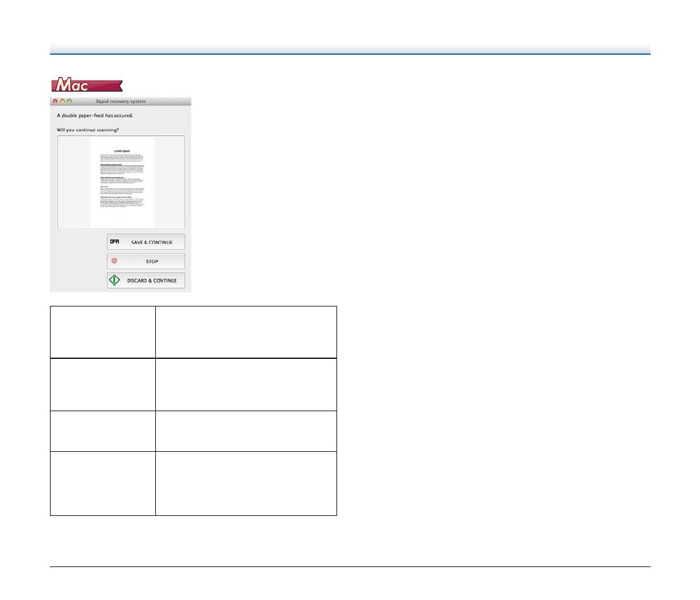This screenshot has width=700, height=600.
Task: Click last-row right cell of the empty table
Action: tap(246, 483)
